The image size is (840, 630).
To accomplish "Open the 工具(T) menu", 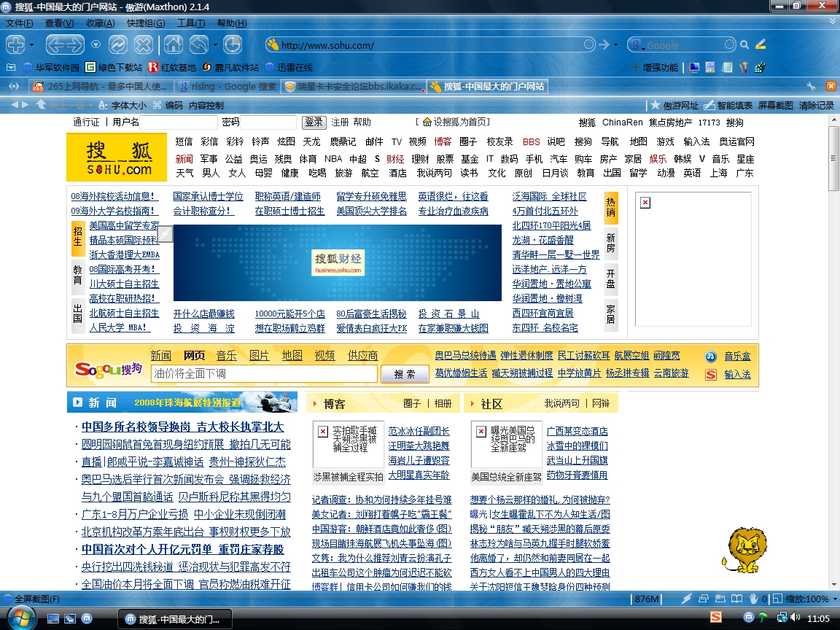I will pos(191,23).
